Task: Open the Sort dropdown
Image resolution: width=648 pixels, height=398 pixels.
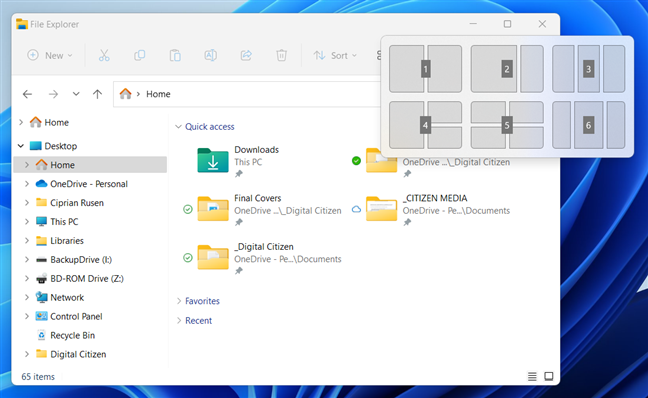Action: (335, 55)
